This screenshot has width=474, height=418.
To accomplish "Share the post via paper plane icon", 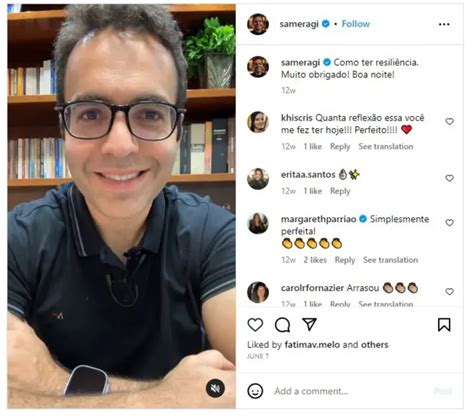I will (x=309, y=324).
